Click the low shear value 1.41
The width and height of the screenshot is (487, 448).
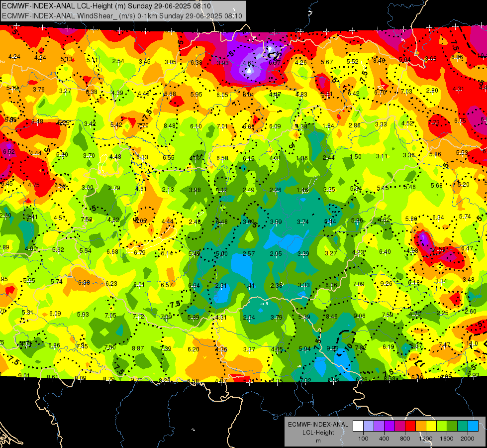[249, 285]
